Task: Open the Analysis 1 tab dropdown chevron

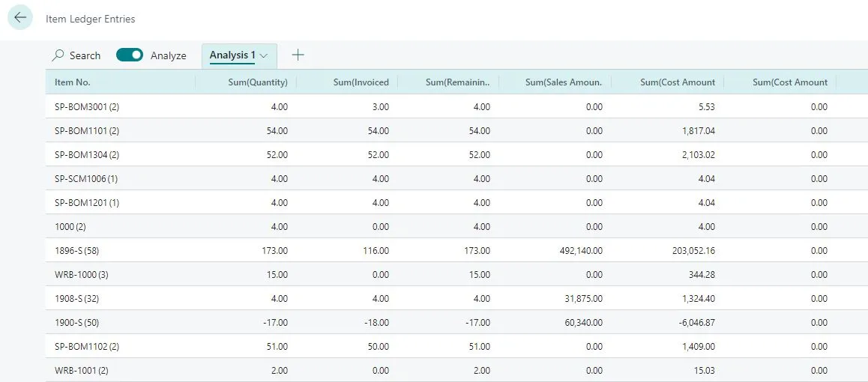Action: point(264,56)
